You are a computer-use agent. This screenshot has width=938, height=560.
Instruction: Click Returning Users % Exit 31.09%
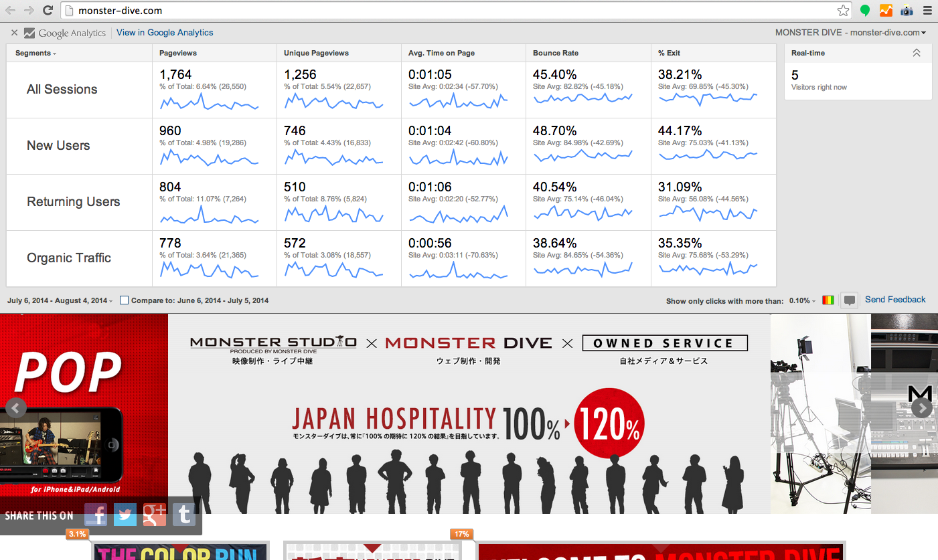tap(680, 187)
